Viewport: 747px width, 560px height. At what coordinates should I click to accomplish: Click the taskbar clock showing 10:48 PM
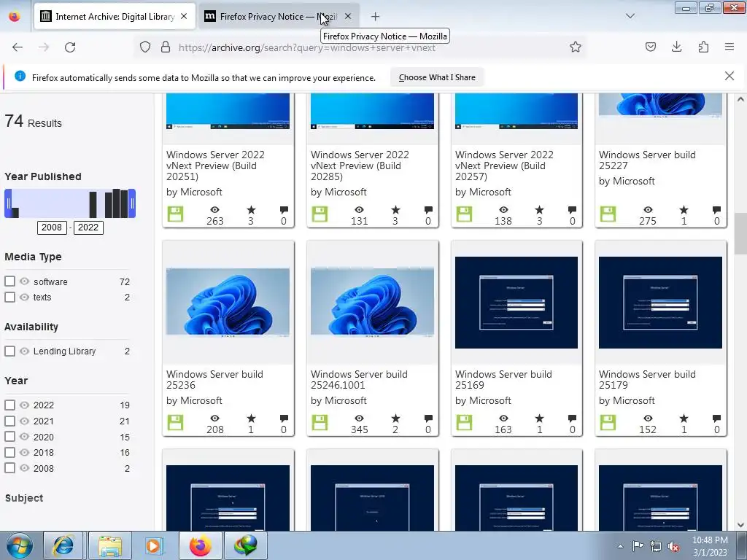(710, 546)
